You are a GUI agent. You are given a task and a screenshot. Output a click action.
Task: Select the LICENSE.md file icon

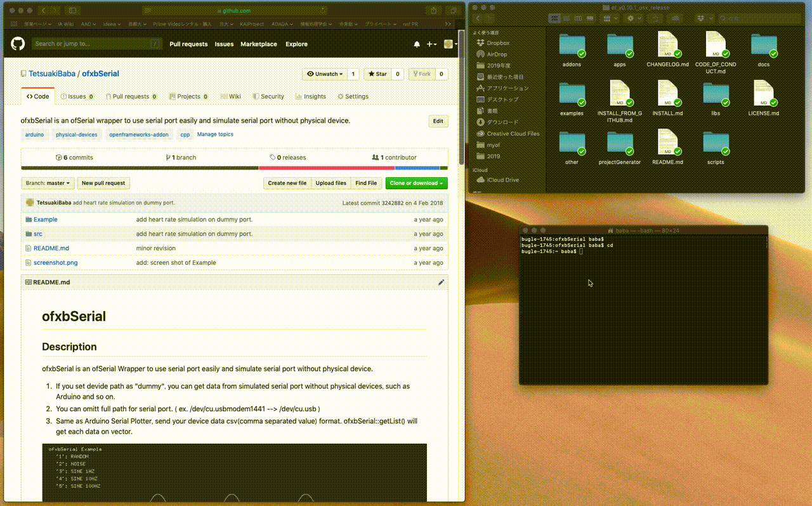(x=763, y=95)
